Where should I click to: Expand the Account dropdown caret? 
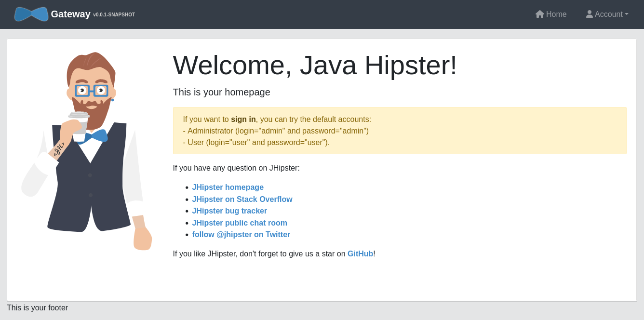[x=627, y=14]
